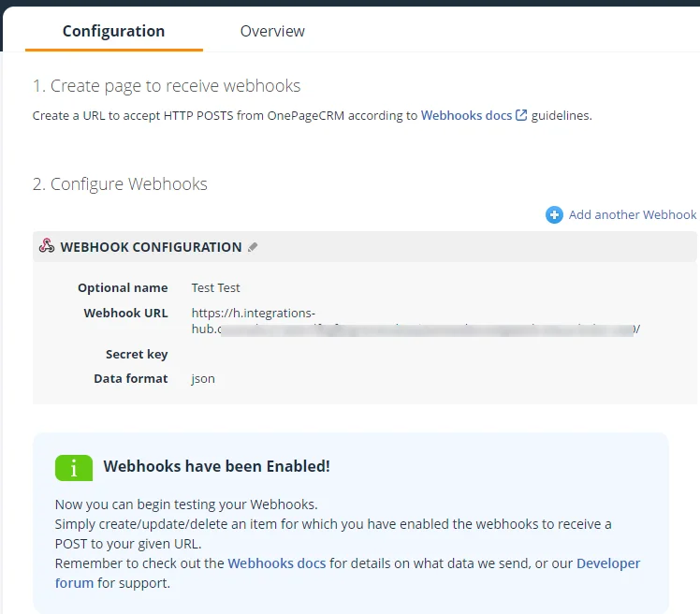700x614 pixels.
Task: Click 'Now you can begin testing your Webhooks.' text
Action: click(186, 504)
